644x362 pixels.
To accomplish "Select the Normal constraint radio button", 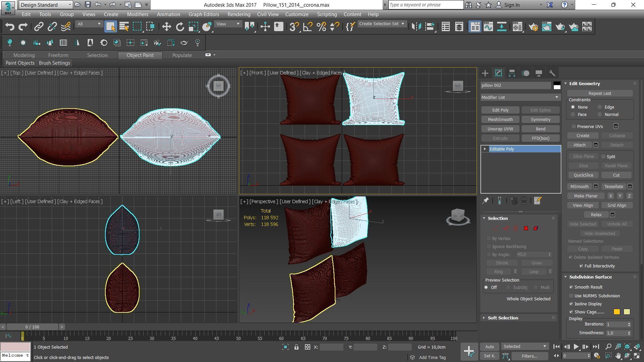I will [600, 115].
